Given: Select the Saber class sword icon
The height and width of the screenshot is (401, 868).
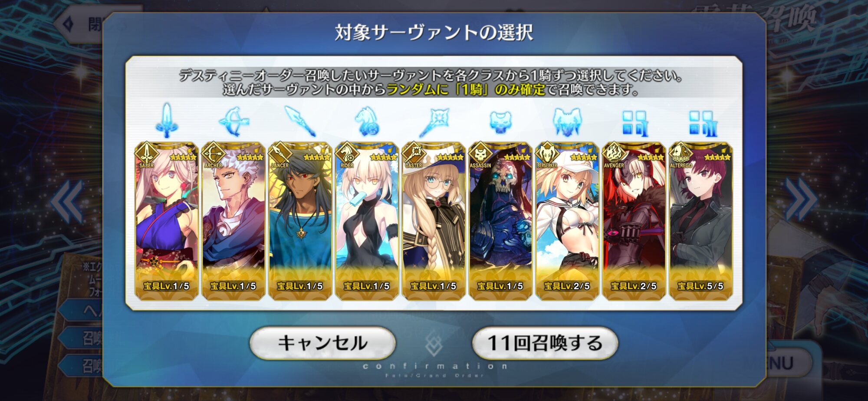Looking at the screenshot, I should point(167,120).
